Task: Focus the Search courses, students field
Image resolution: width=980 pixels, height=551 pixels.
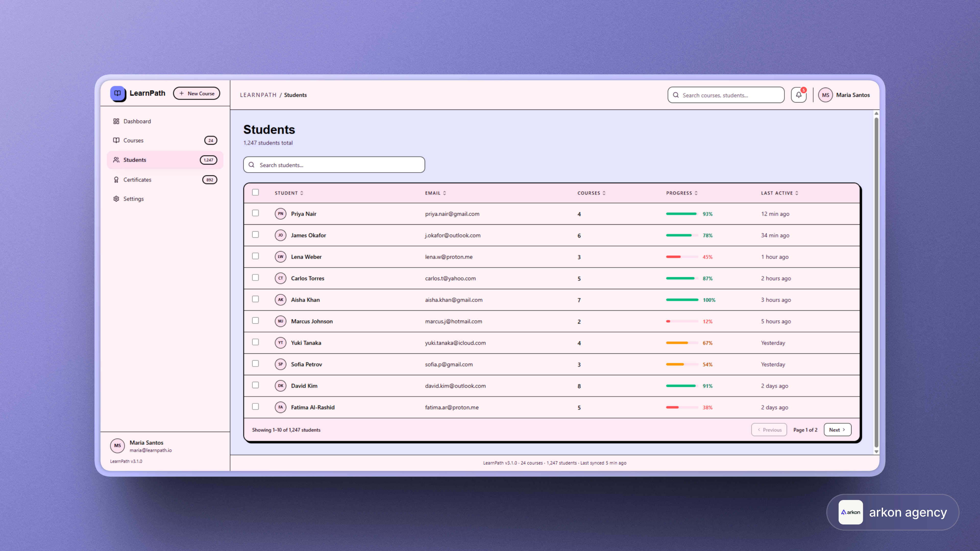Action: (726, 95)
